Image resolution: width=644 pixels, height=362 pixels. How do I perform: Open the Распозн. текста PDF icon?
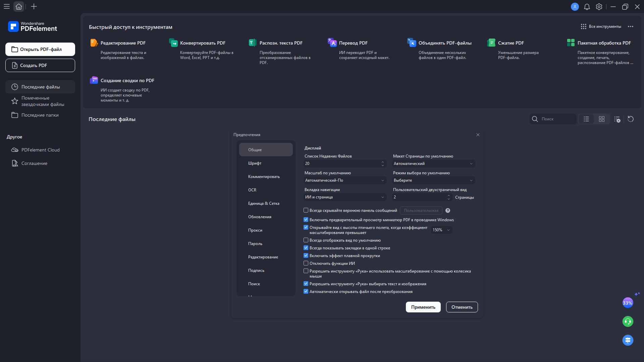[x=253, y=43]
